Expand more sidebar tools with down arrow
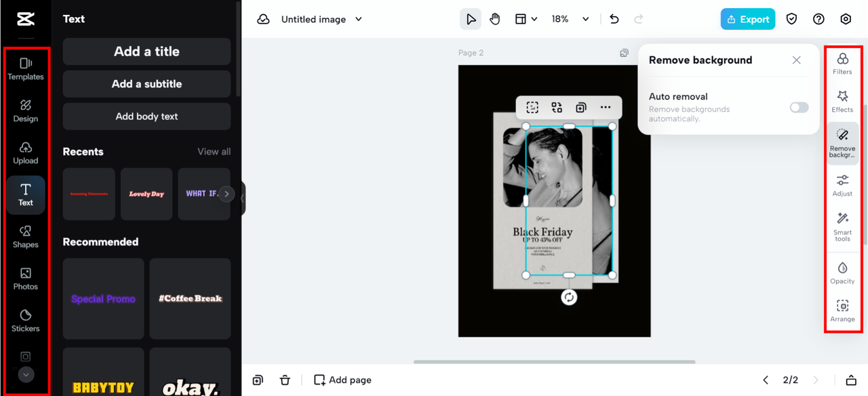The width and height of the screenshot is (868, 396). (26, 374)
